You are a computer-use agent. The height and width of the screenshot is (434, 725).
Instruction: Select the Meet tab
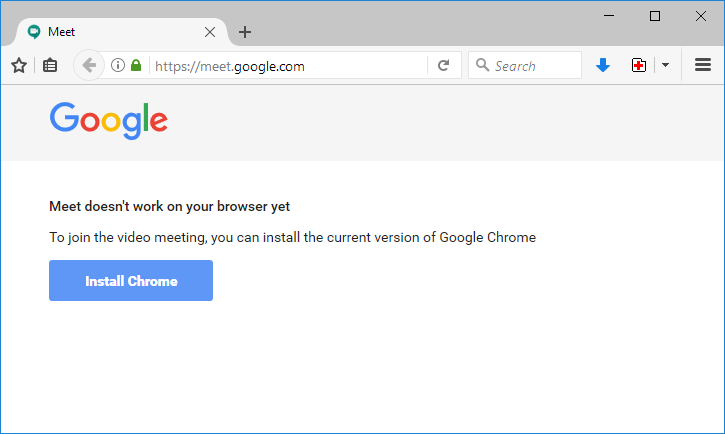click(x=110, y=32)
